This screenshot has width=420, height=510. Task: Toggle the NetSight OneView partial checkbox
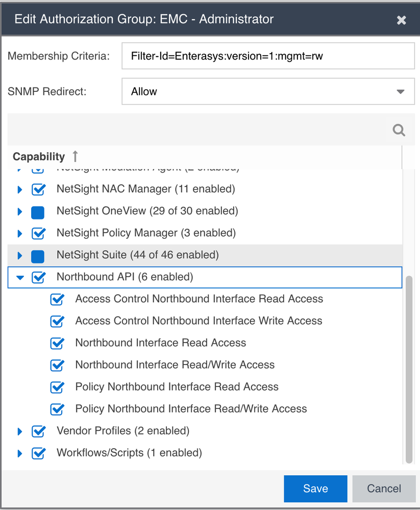pos(38,212)
